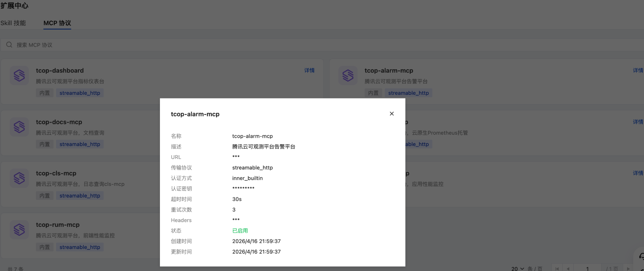Click the tcop-cls-mcp card icon
The image size is (644, 271).
tap(19, 178)
